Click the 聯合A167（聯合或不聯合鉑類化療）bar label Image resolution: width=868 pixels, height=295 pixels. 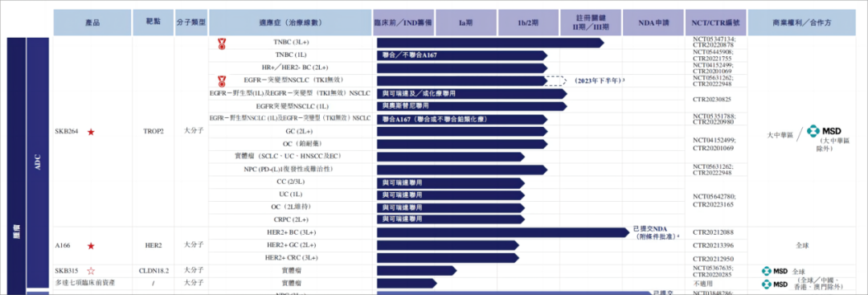(435, 119)
